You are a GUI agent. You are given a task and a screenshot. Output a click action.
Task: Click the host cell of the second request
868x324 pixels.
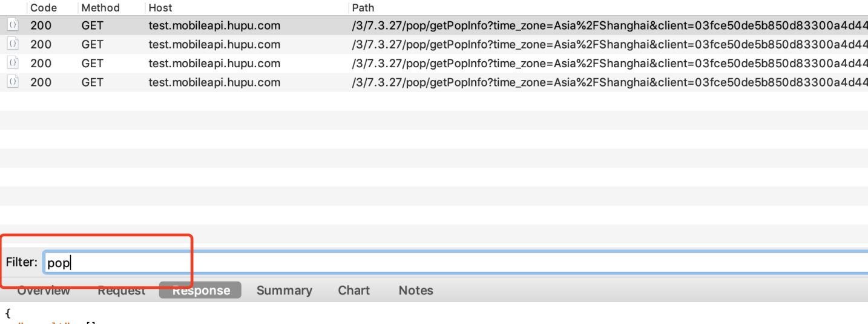click(x=214, y=44)
